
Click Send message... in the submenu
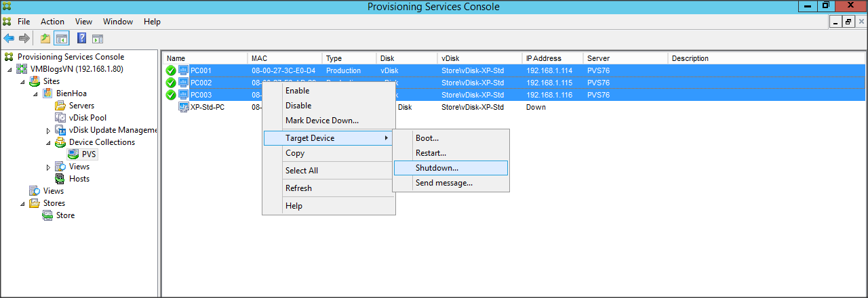[x=443, y=183]
